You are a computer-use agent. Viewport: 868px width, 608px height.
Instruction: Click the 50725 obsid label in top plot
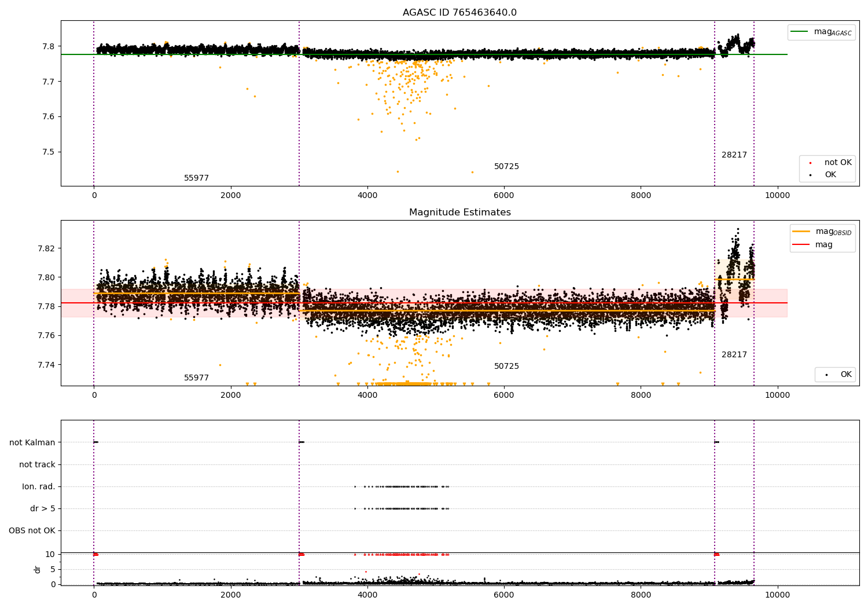click(x=506, y=167)
